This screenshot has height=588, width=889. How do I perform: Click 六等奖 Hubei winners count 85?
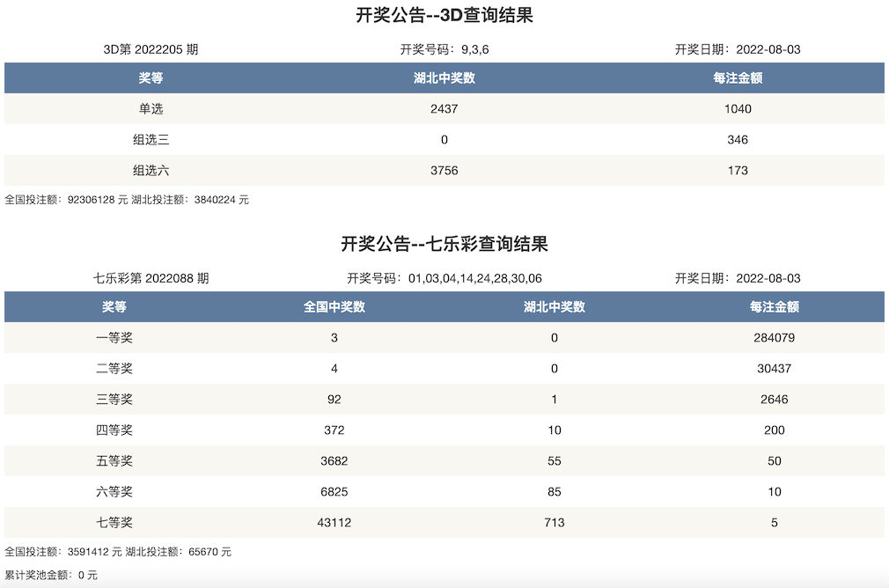pyautogui.click(x=554, y=491)
